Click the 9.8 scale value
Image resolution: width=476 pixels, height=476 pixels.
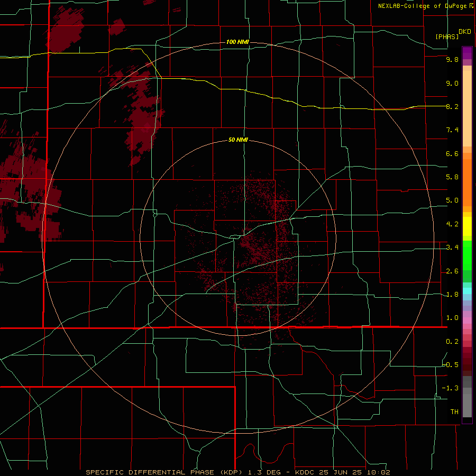pyautogui.click(x=452, y=59)
